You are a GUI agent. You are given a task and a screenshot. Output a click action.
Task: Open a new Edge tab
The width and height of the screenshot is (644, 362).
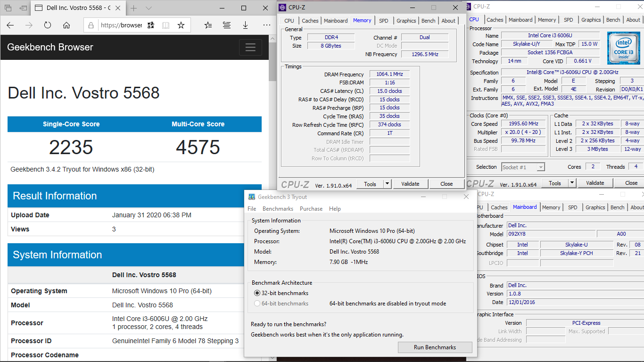(x=134, y=8)
